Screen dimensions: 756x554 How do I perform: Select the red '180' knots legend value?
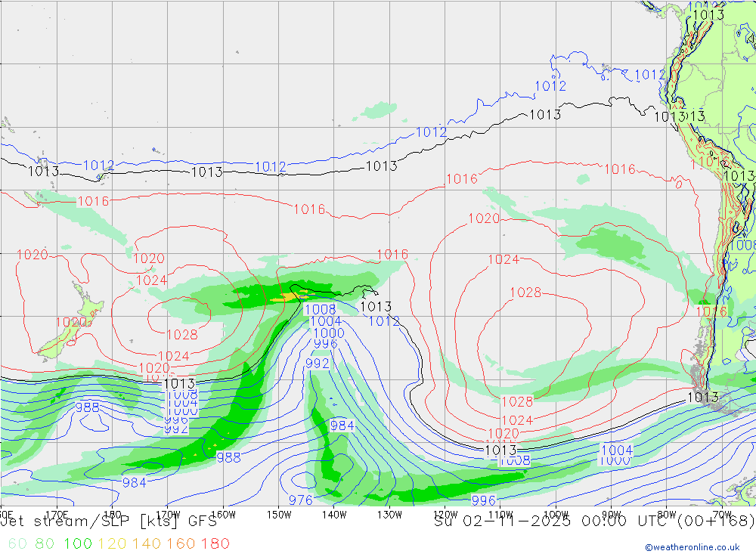215,544
